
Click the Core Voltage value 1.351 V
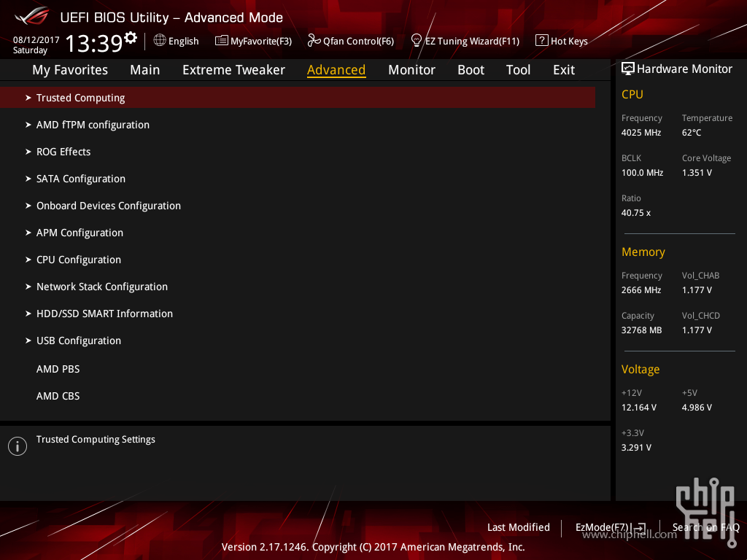[x=697, y=173]
